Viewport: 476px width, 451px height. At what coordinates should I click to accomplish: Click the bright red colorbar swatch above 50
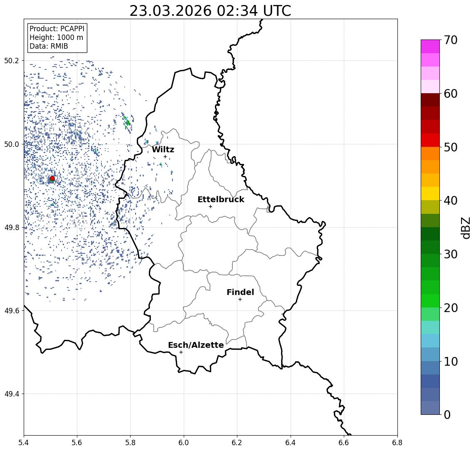430,140
